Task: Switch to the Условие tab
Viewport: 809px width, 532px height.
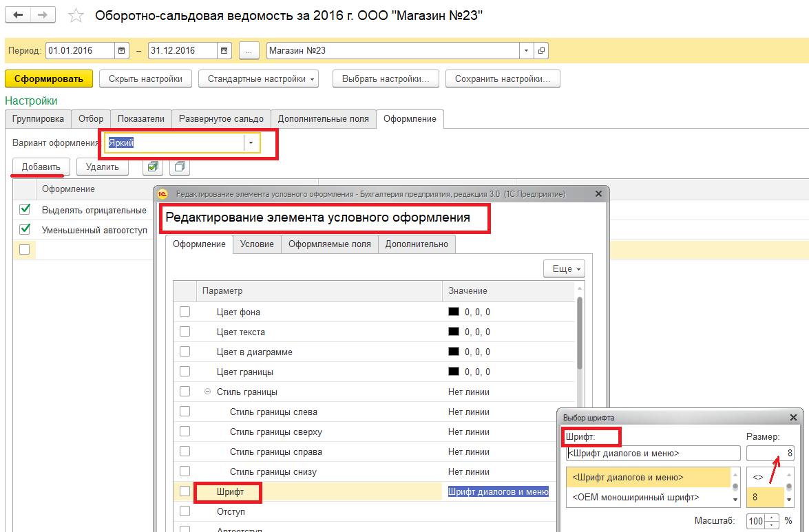Action: click(x=257, y=244)
